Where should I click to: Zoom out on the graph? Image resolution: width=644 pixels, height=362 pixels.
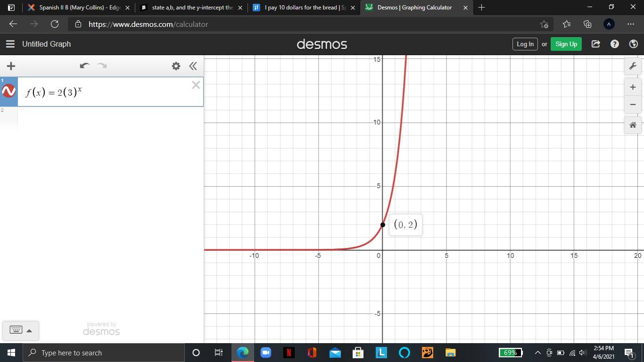[x=633, y=105]
